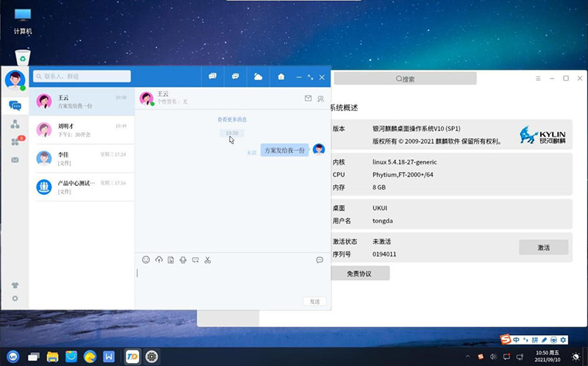588x366 pixels.
Task: Click the cloud upload icon in chat toolbar
Action: [x=158, y=259]
